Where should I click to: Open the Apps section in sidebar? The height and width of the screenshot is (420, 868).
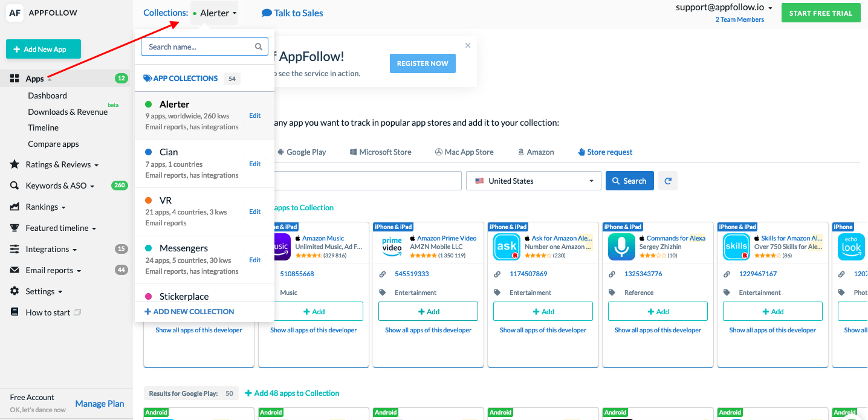pyautogui.click(x=34, y=79)
